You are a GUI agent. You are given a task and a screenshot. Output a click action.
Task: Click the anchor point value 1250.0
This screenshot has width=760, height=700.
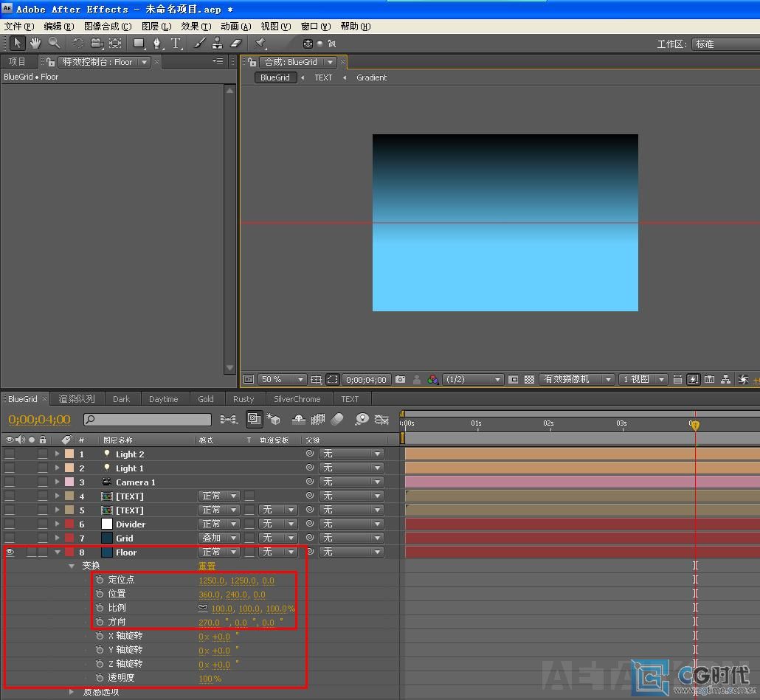pyautogui.click(x=212, y=581)
